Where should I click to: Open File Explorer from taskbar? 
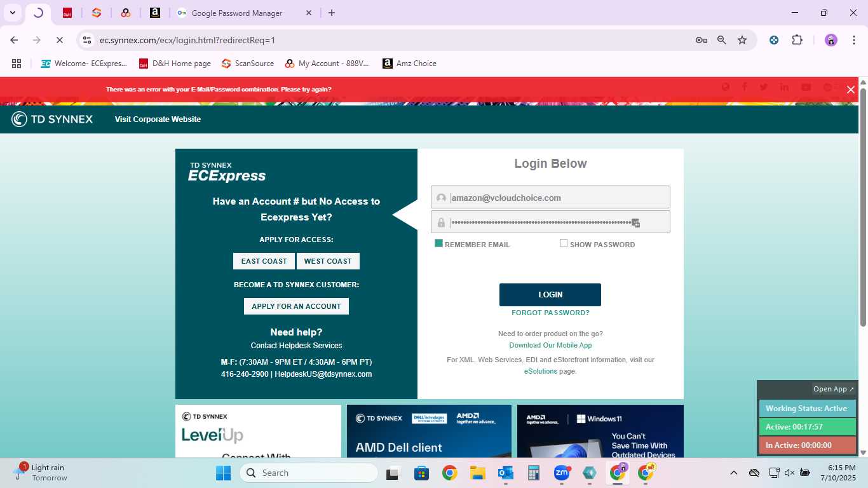[x=477, y=473]
